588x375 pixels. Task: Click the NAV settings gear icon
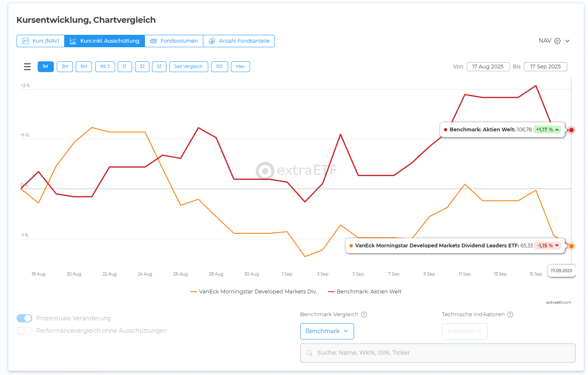click(557, 41)
